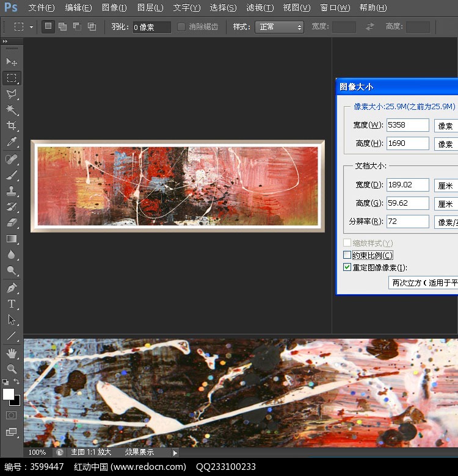Choose Subtract from selection mode
This screenshot has height=476, width=458.
(77, 27)
